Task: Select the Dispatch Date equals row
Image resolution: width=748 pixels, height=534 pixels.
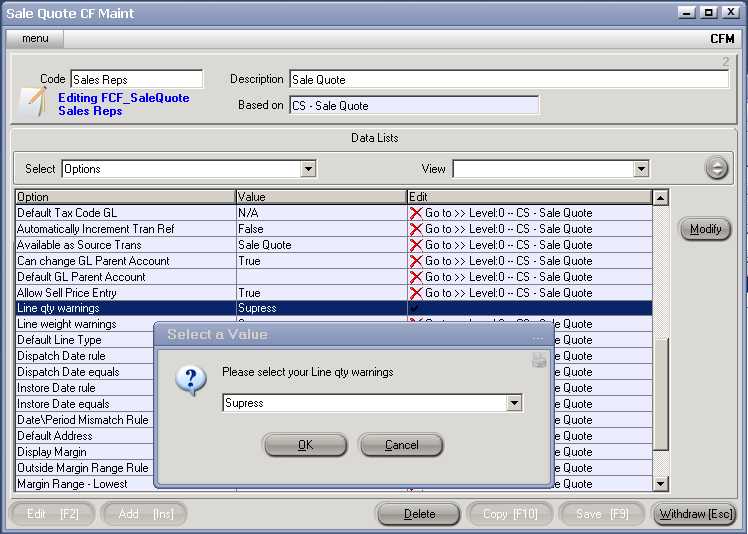Action: [x=84, y=372]
